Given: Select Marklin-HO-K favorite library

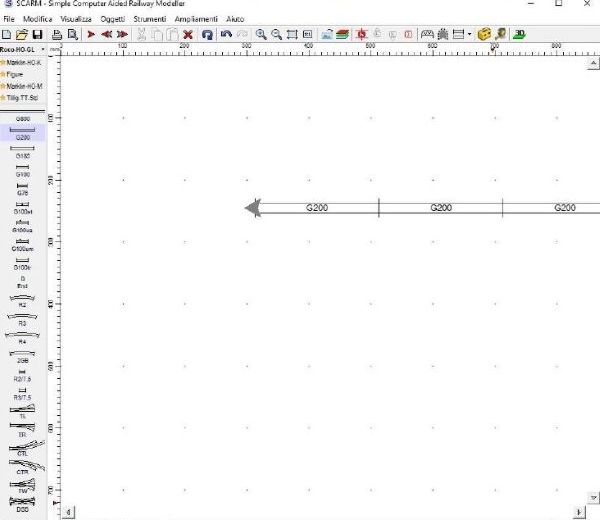Looking at the screenshot, I should 22,62.
